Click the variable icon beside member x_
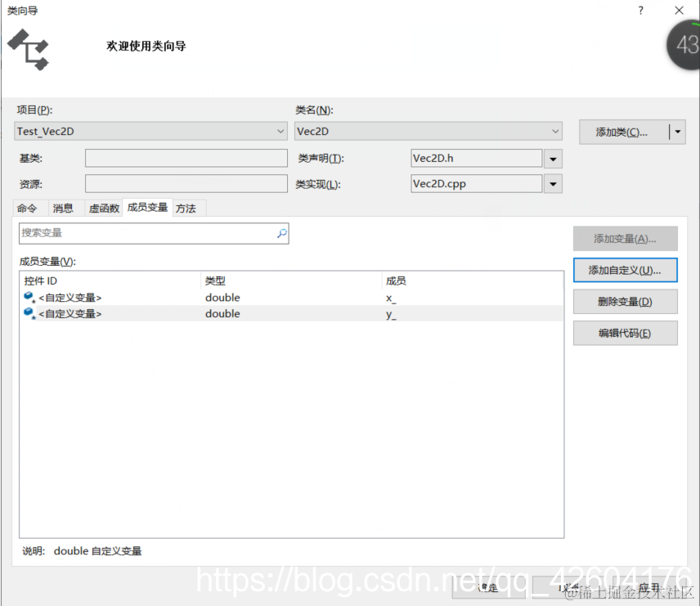This screenshot has height=606, width=700. point(29,297)
